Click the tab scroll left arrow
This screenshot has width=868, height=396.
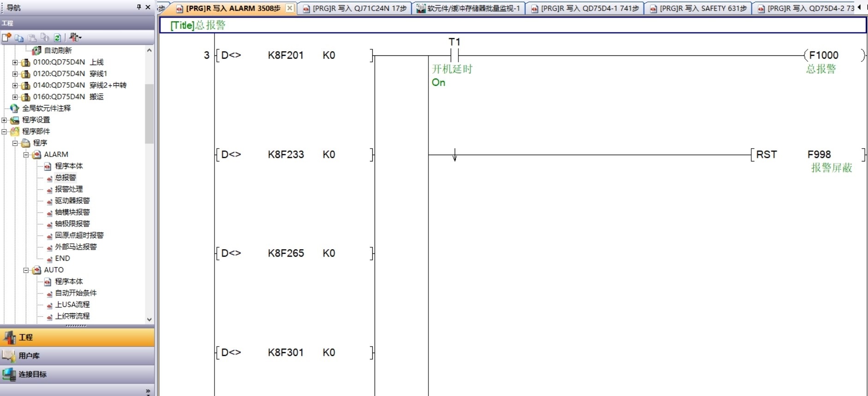click(x=859, y=7)
